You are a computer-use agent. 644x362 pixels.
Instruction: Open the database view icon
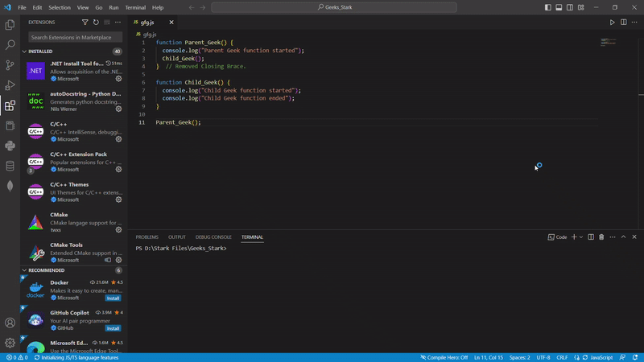click(x=10, y=166)
